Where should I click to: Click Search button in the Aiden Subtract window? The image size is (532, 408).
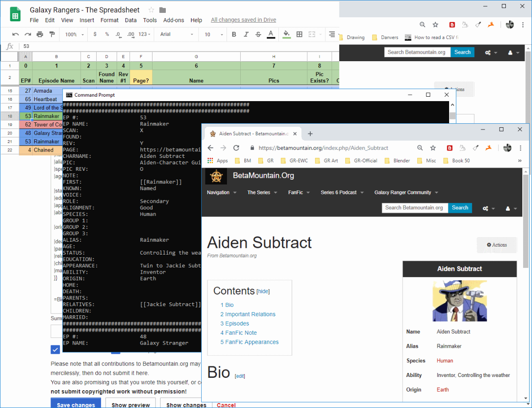point(460,208)
